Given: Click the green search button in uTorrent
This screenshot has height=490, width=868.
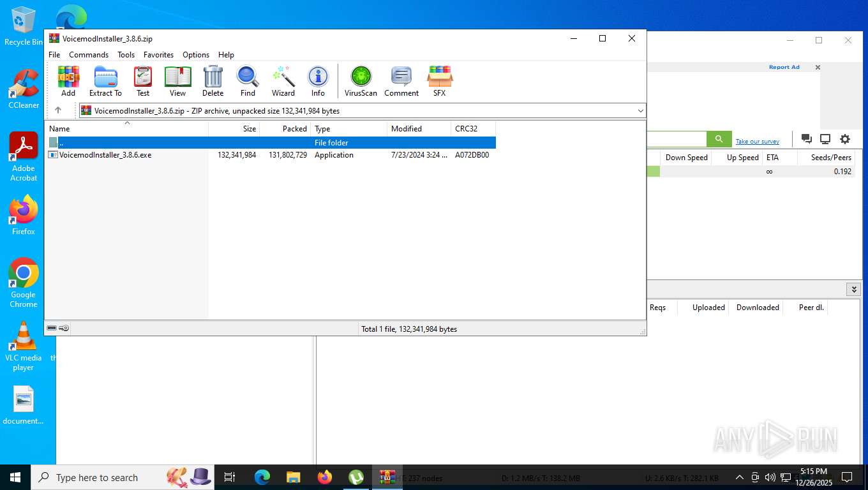Looking at the screenshot, I should (719, 139).
